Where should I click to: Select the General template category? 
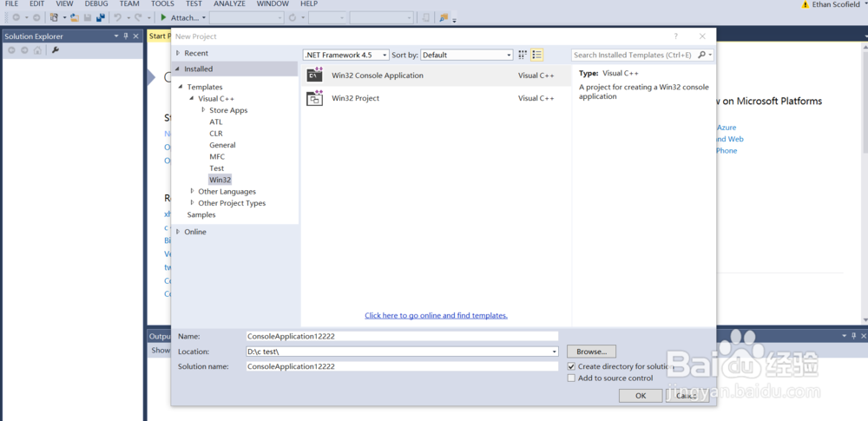click(x=222, y=145)
